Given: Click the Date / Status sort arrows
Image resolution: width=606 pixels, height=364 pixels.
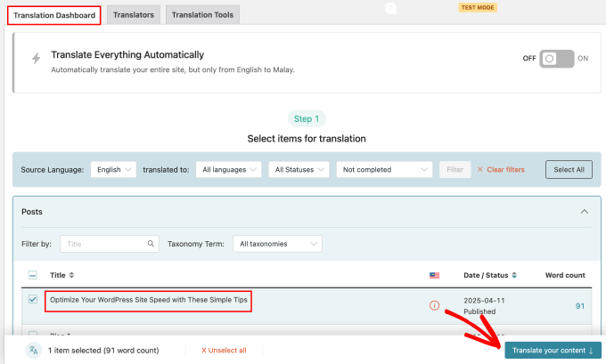Looking at the screenshot, I should (513, 275).
